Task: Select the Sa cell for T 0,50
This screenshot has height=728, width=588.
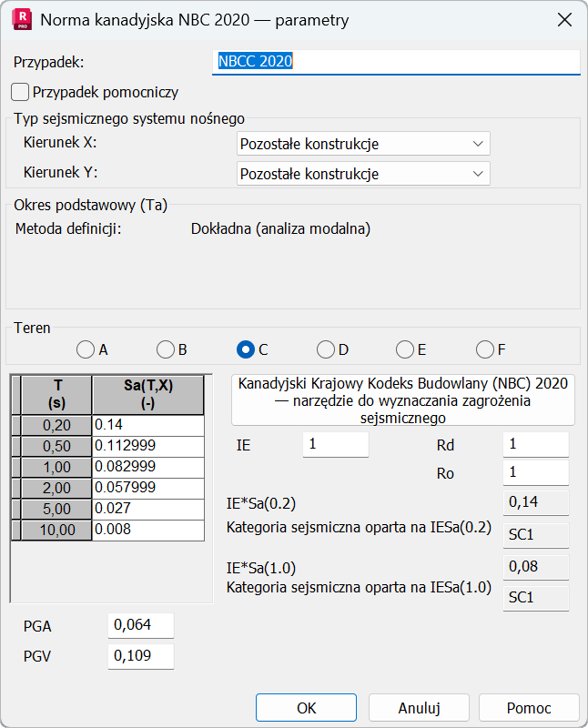Action: [x=148, y=446]
